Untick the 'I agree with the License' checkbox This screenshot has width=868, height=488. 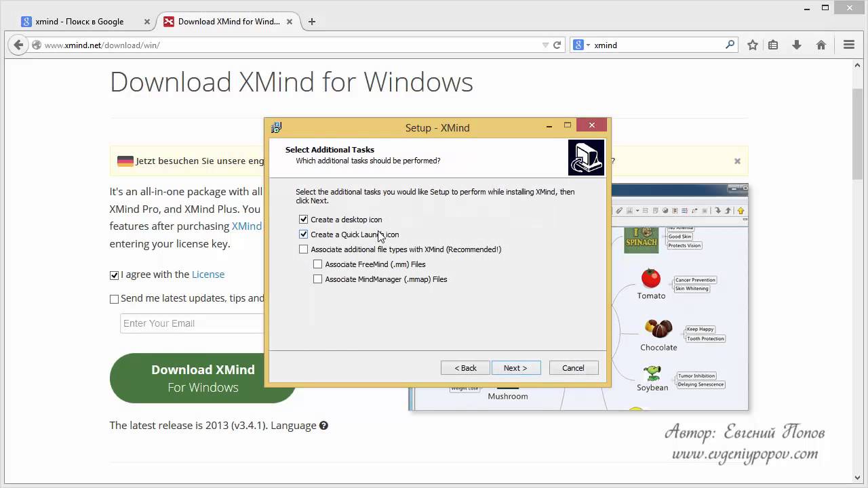click(x=114, y=275)
